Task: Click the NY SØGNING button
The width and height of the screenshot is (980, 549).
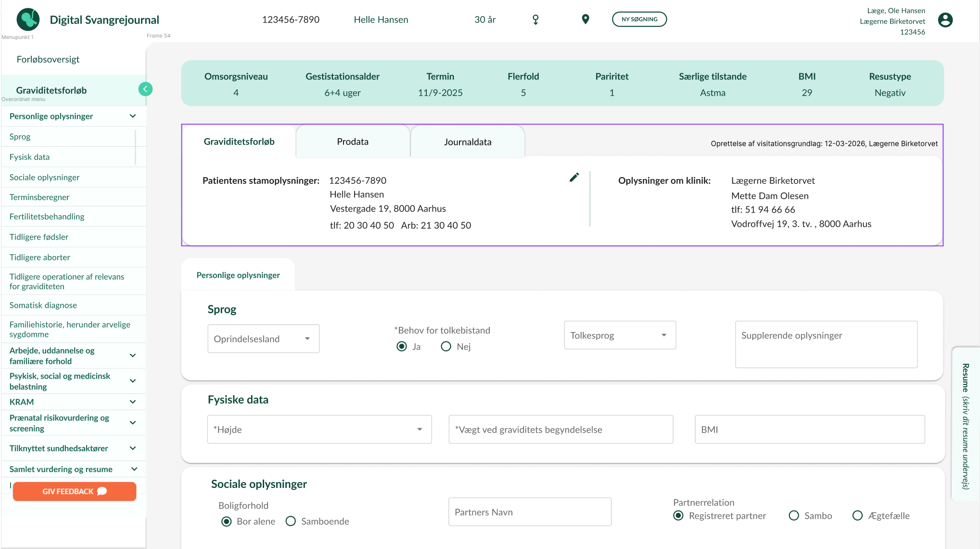Action: (639, 19)
